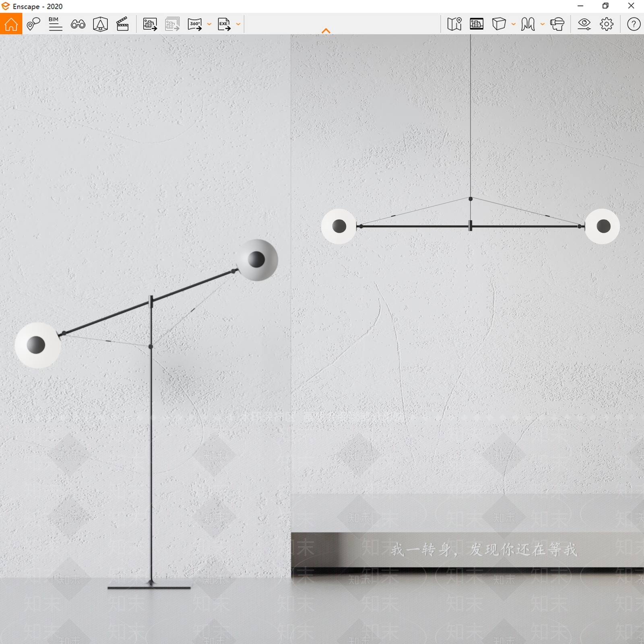Open the video editor clapperboard icon
The width and height of the screenshot is (644, 644).
pos(122,24)
